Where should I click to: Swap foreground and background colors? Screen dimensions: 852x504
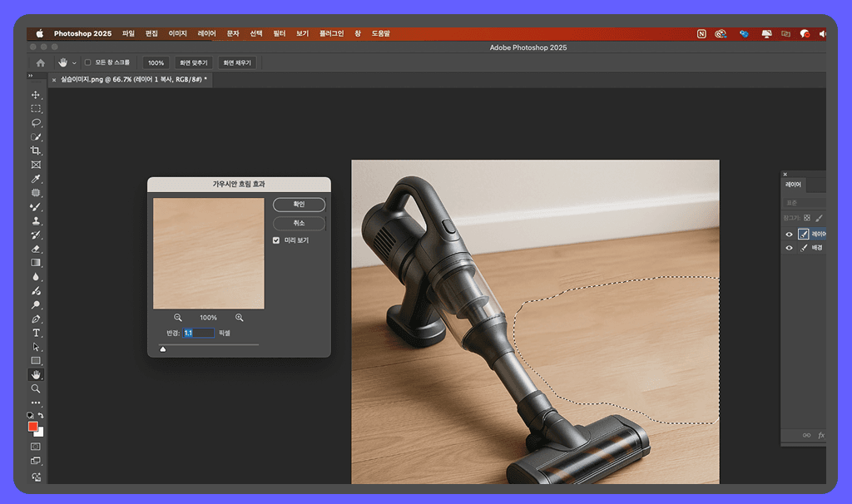tap(41, 416)
